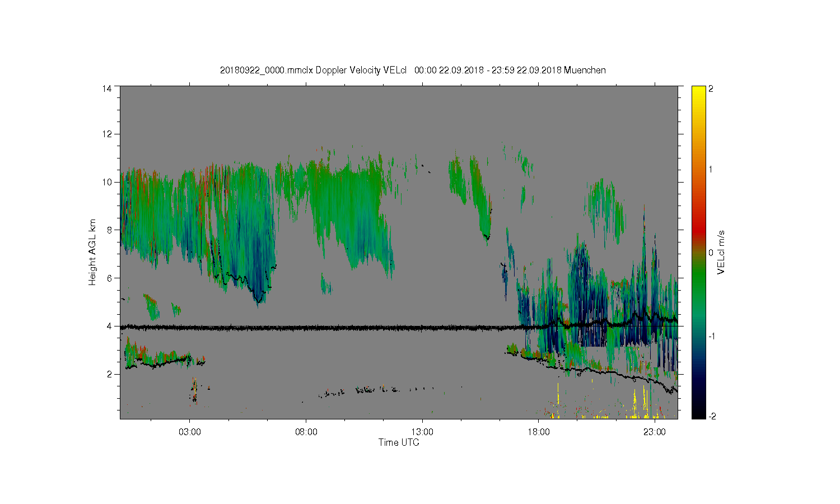Select the 03:00 time tick label
The height and width of the screenshot is (504, 840).
190,432
